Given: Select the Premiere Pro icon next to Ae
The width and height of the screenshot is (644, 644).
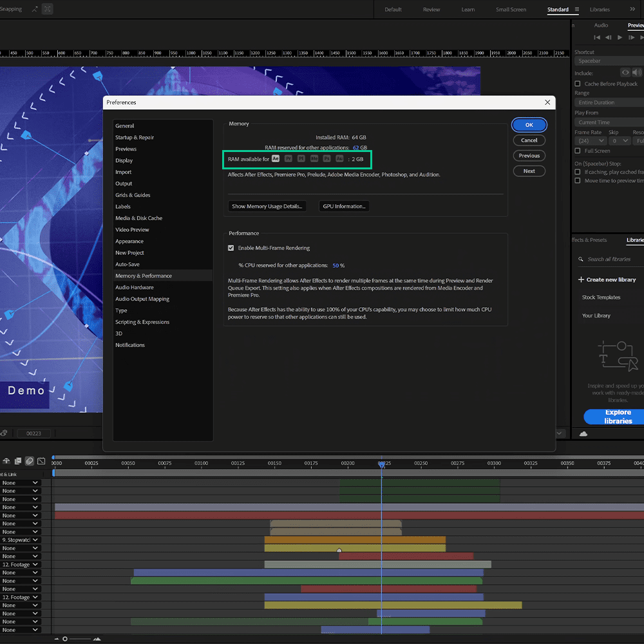Looking at the screenshot, I should 289,158.
